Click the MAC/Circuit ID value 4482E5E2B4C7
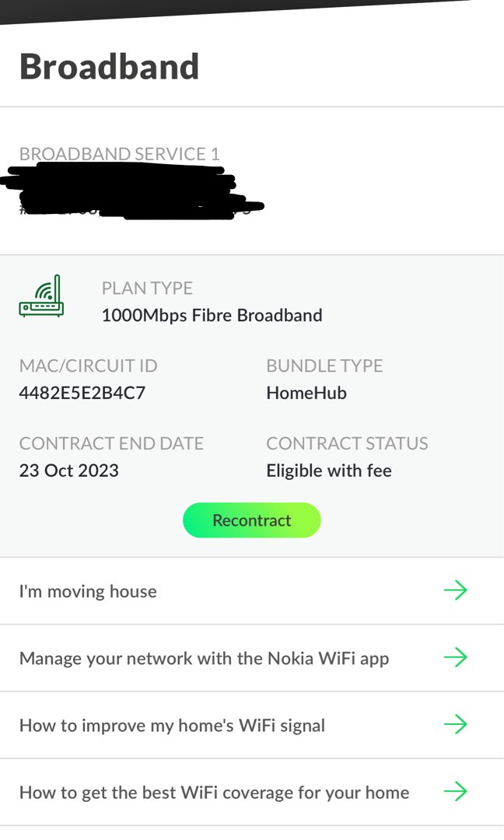Image resolution: width=504 pixels, height=840 pixels. point(84,392)
